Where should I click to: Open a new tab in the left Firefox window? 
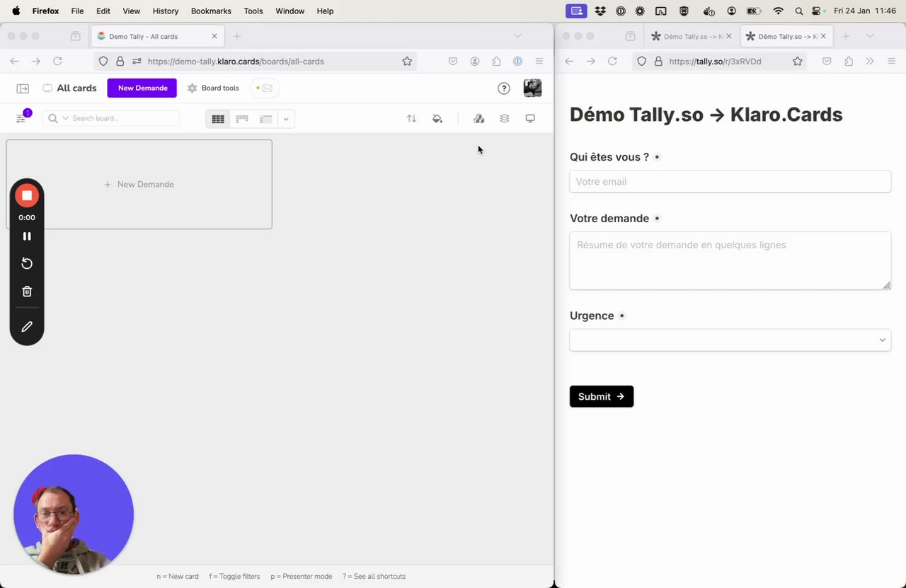pos(237,36)
